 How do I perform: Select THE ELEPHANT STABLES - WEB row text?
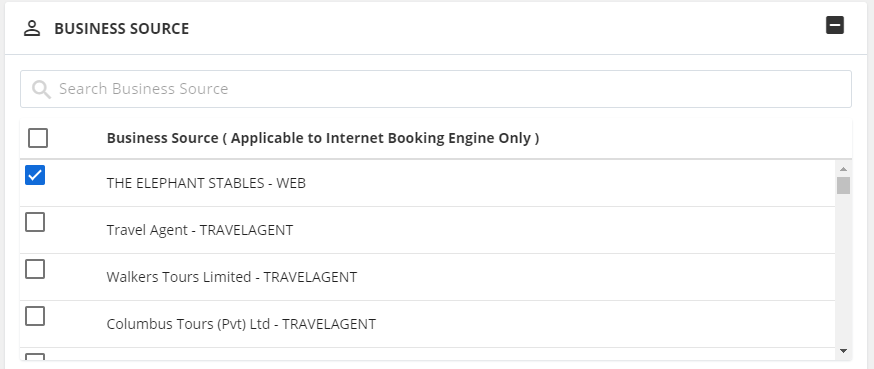coord(206,183)
